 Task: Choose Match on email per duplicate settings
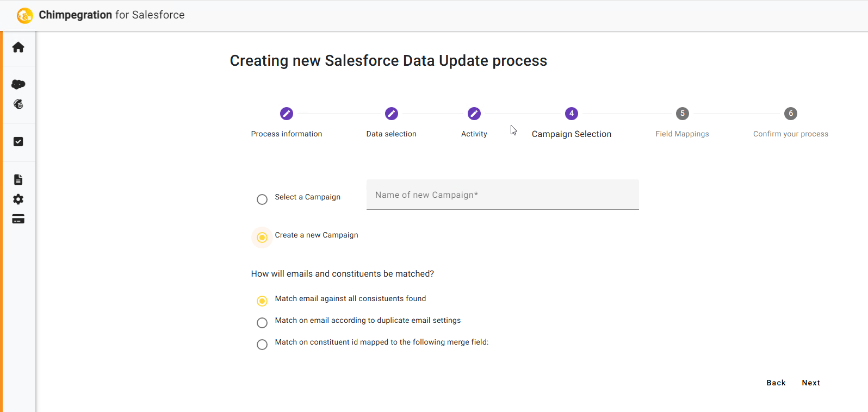coord(262,323)
